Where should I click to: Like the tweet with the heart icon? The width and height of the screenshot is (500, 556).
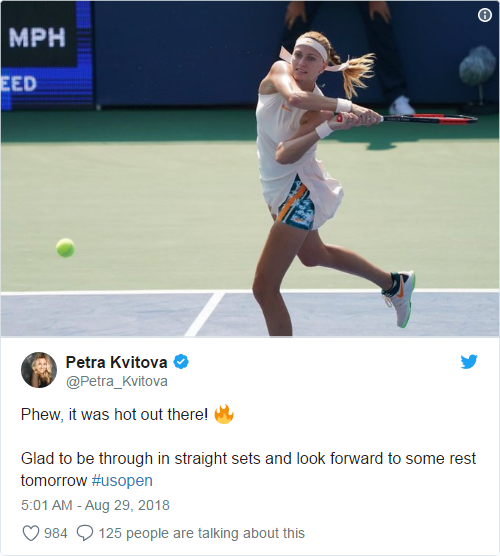click(x=30, y=533)
